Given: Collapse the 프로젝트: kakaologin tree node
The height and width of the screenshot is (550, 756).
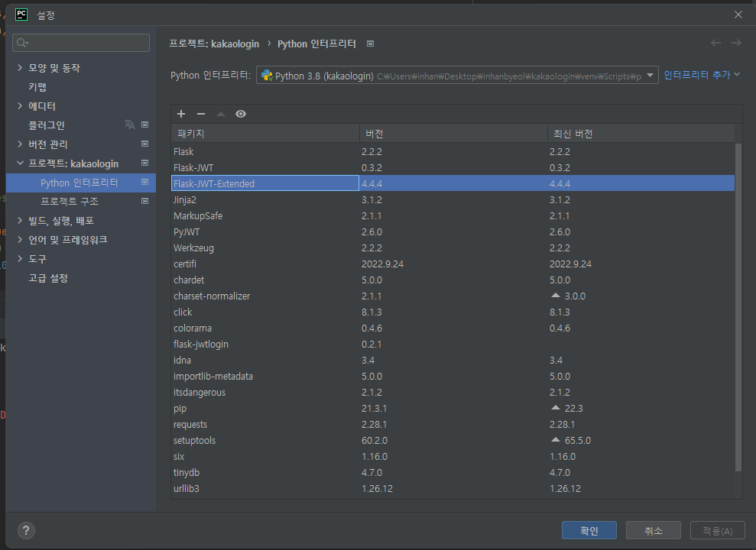Looking at the screenshot, I should pos(20,163).
